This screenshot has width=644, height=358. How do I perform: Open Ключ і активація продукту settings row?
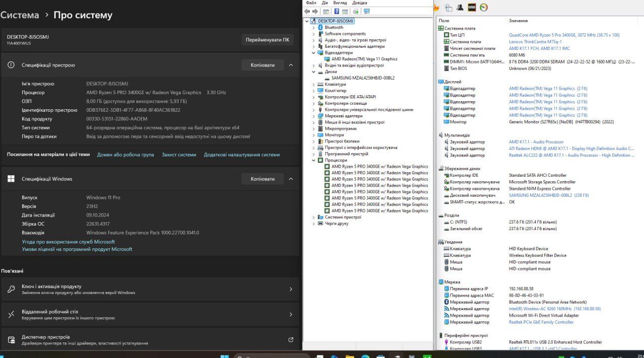(x=149, y=289)
